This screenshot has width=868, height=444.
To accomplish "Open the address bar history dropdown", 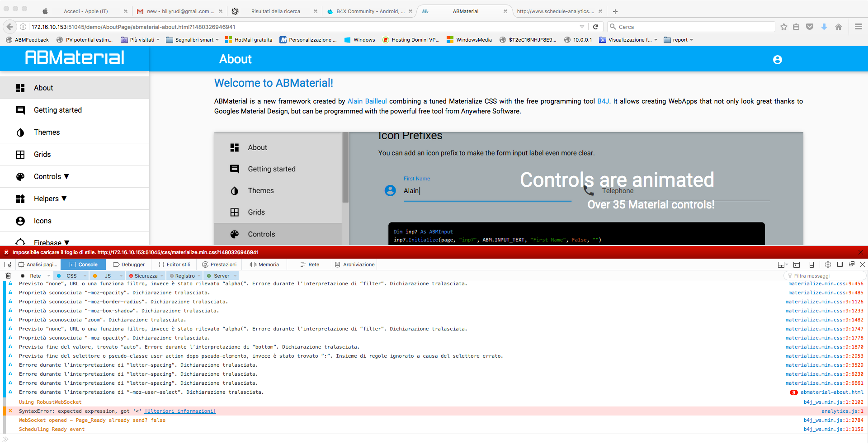I will pos(582,27).
